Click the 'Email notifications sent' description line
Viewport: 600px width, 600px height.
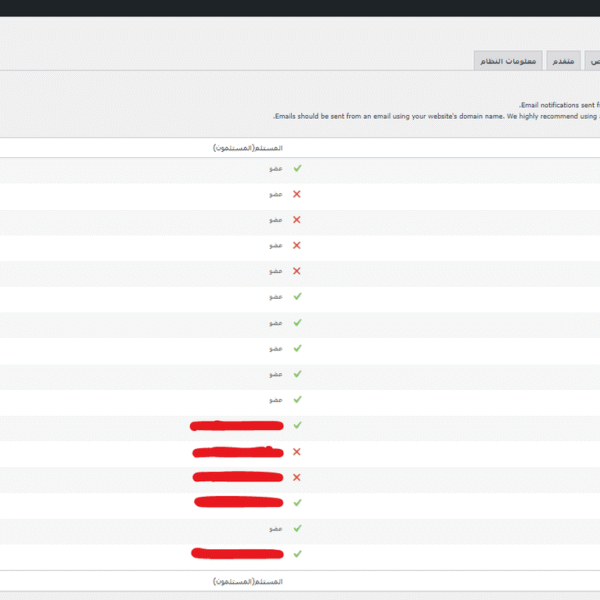(559, 105)
